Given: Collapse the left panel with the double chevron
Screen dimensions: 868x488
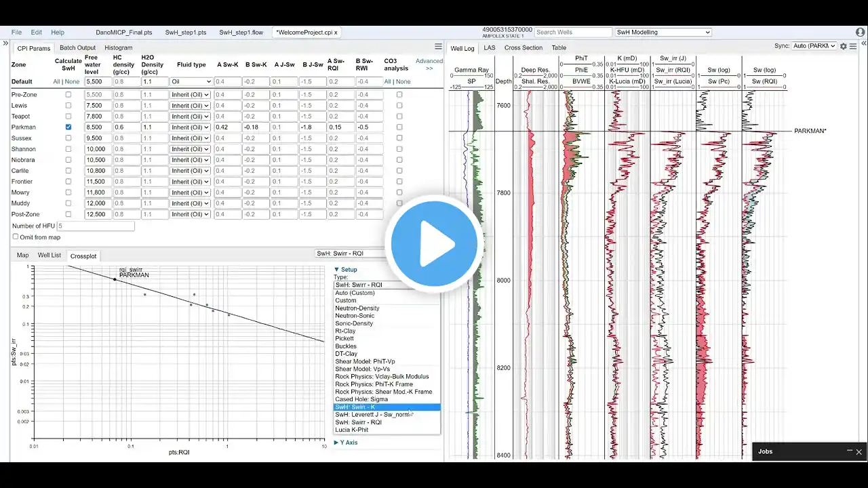Looking at the screenshot, I should pyautogui.click(x=5, y=43).
